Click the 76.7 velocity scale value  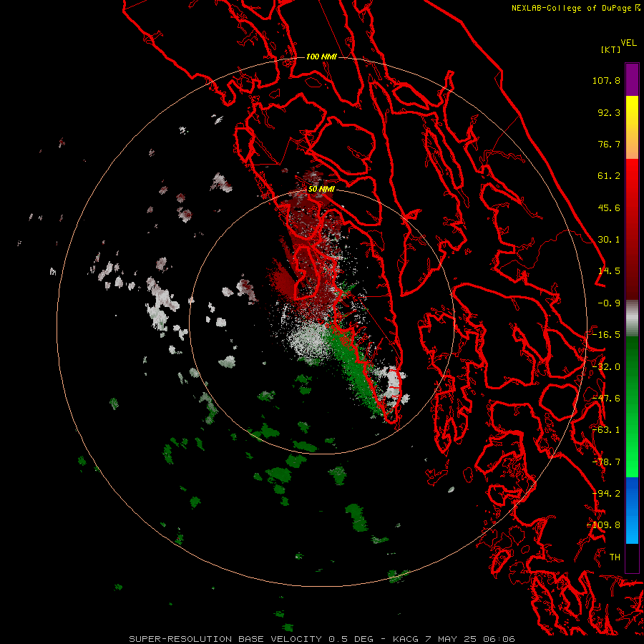[609, 144]
